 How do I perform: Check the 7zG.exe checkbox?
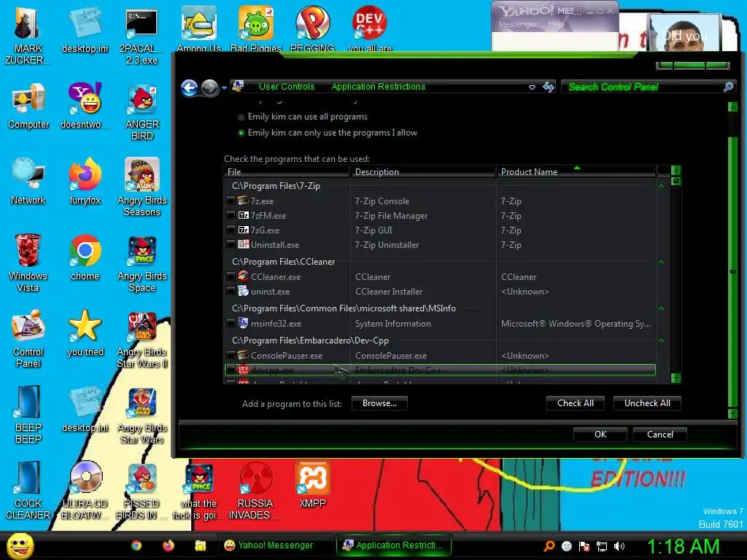(231, 230)
